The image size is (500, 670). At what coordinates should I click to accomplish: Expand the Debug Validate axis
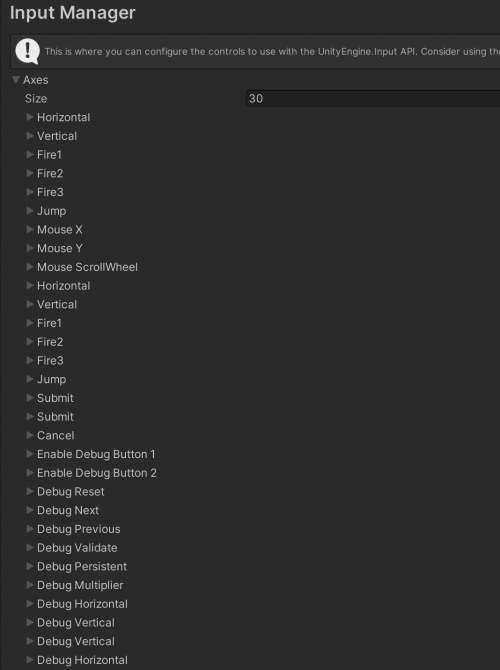[x=30, y=548]
